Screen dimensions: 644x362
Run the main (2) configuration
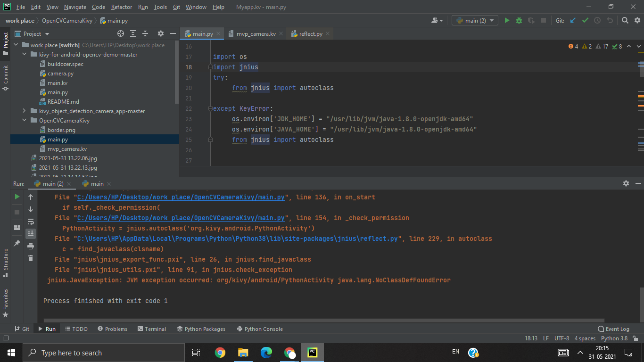[506, 20]
